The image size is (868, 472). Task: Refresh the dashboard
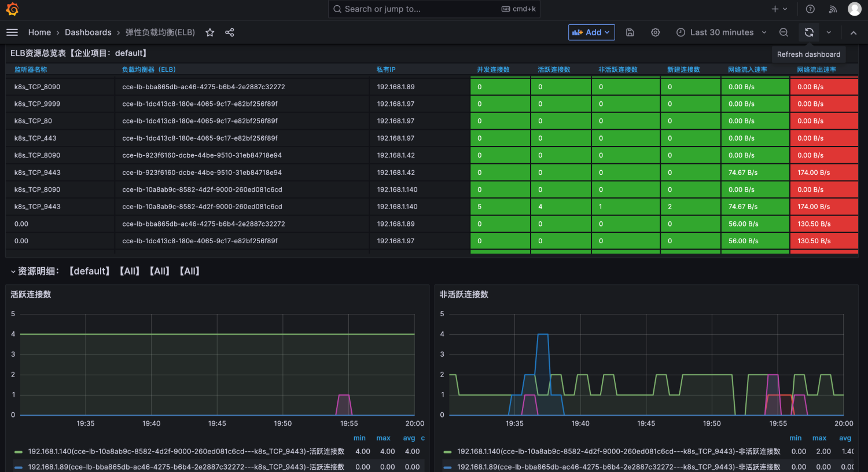tap(809, 32)
